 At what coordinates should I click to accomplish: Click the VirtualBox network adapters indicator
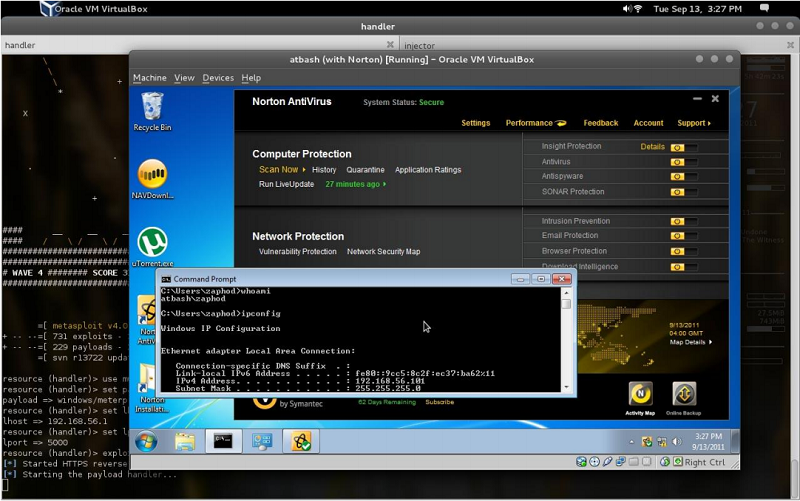point(620,462)
